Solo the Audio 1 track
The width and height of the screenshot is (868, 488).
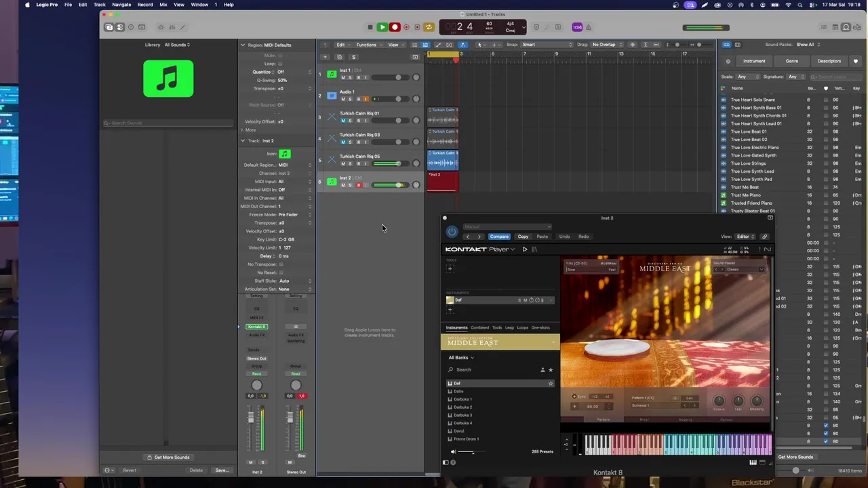point(351,99)
